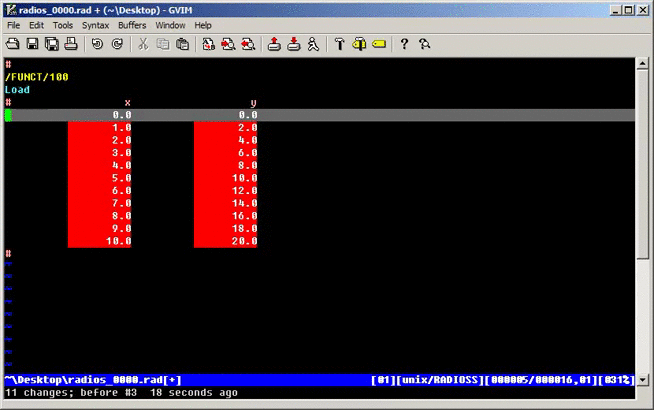This screenshot has height=410, width=654.
Task: Open the Edit menu
Action: (36, 25)
